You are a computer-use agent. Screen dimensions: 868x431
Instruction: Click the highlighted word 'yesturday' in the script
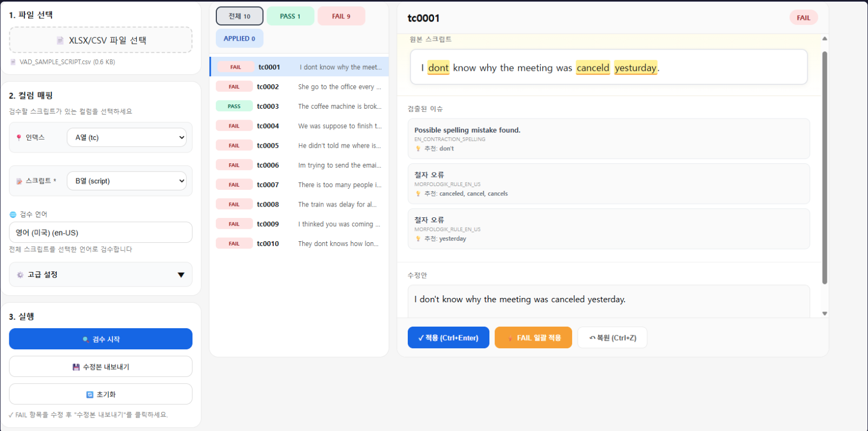pos(635,68)
